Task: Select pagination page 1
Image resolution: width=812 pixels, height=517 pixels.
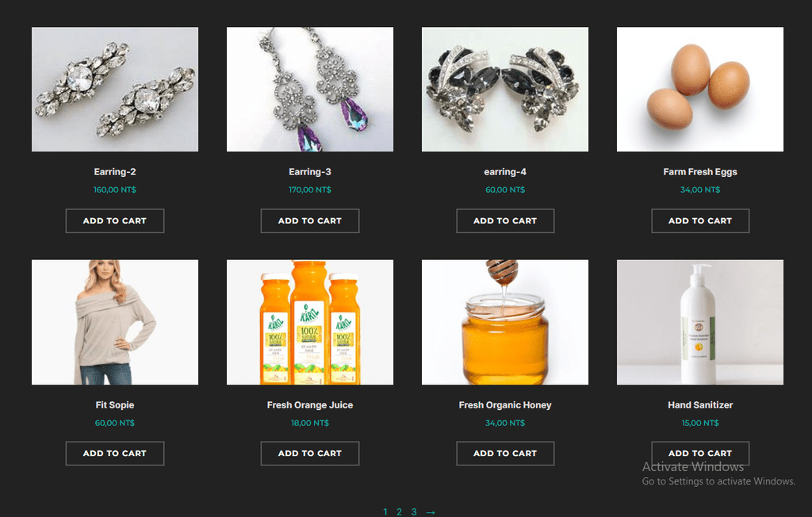Action: coord(385,511)
